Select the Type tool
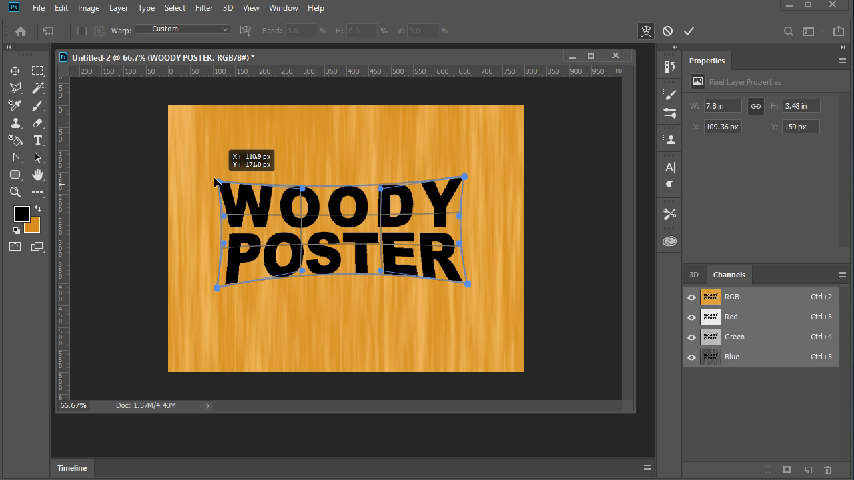The width and height of the screenshot is (854, 480). coord(38,140)
